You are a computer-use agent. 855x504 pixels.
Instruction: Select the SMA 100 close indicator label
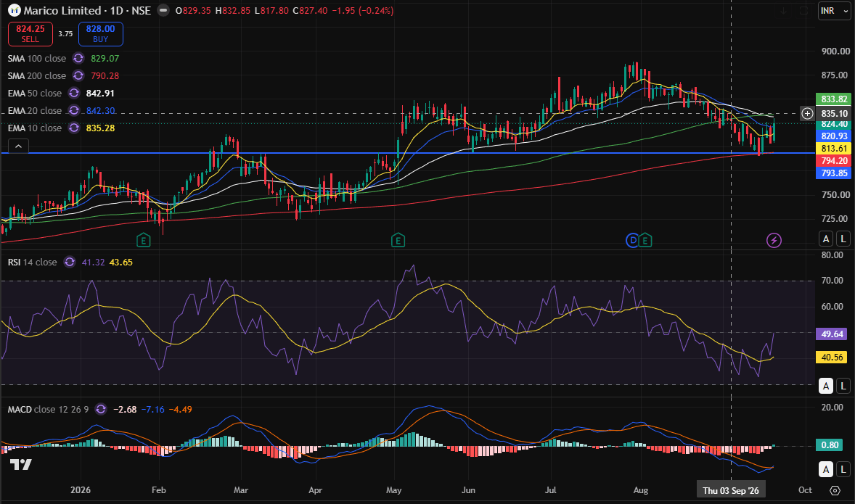click(x=36, y=58)
